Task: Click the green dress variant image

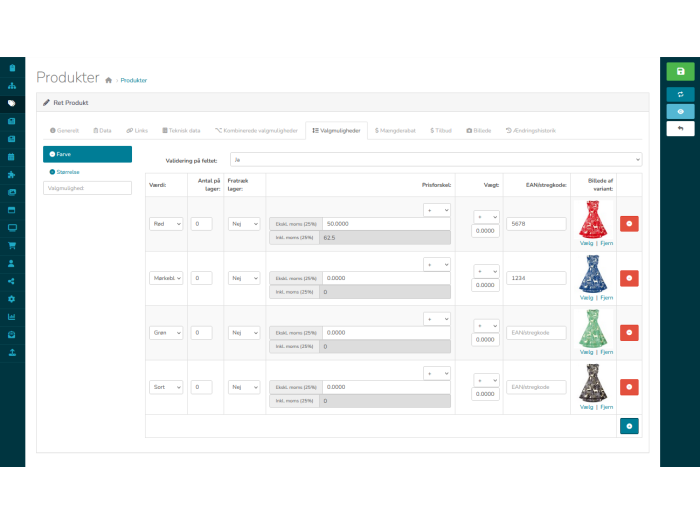Action: tap(593, 328)
